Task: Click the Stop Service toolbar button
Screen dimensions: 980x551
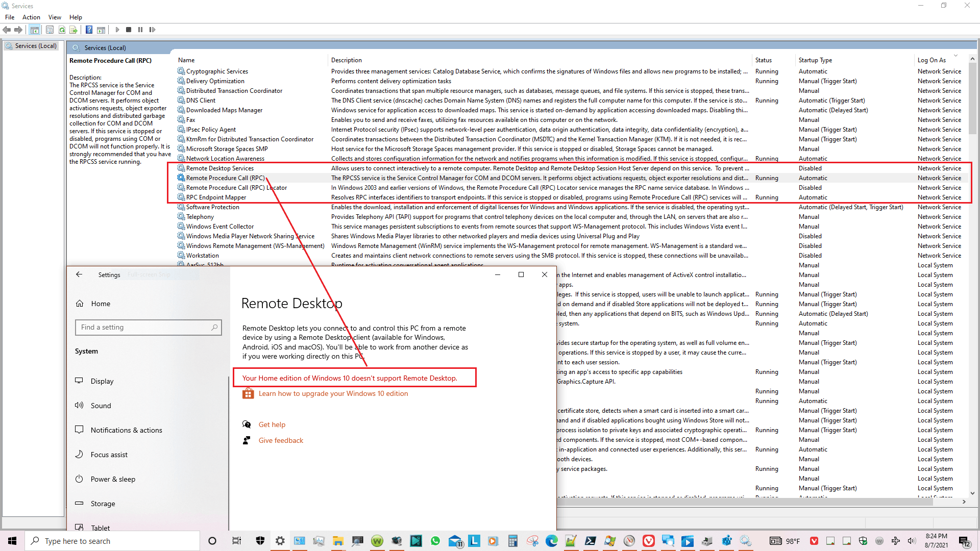Action: click(129, 30)
